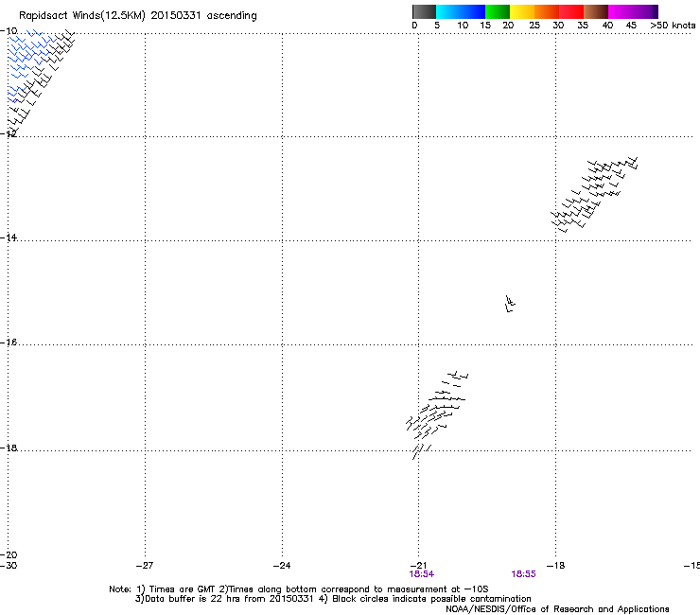Click the -14 latitude axis label

pos(9,237)
